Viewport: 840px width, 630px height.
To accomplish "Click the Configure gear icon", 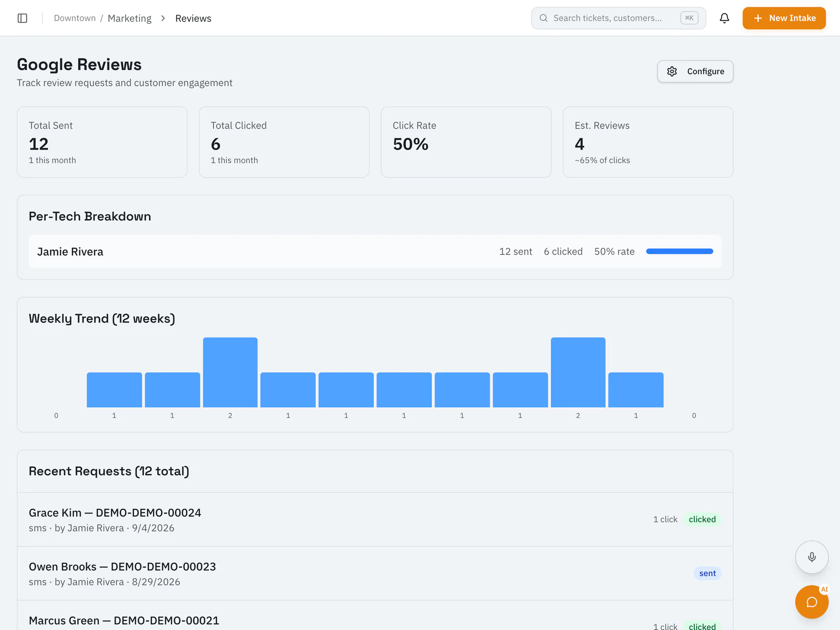I will coord(672,71).
